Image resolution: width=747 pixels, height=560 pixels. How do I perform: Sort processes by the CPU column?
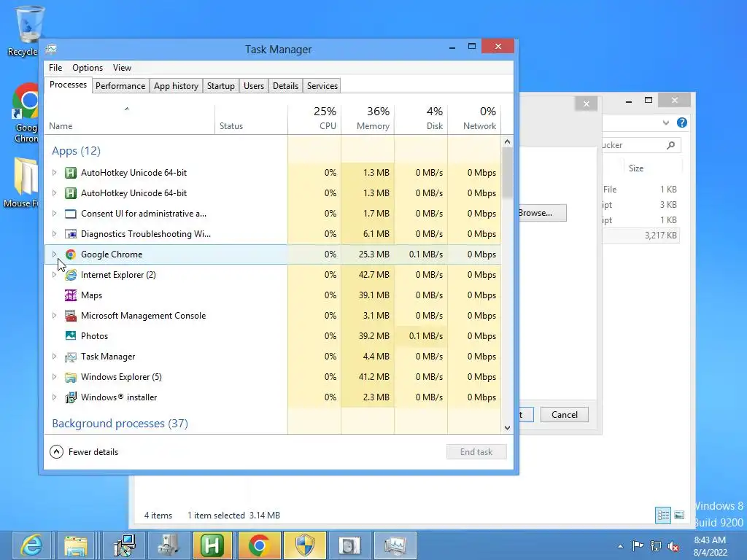(x=314, y=119)
